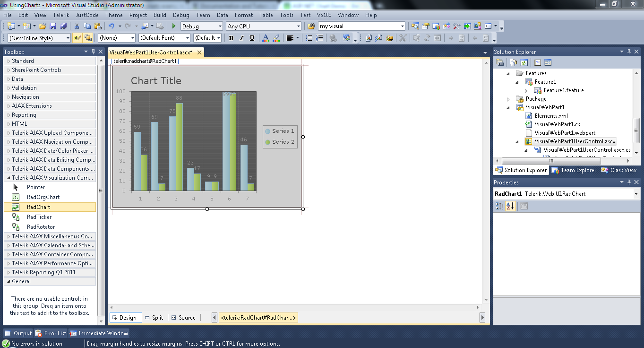Open the Format menu

pos(244,15)
